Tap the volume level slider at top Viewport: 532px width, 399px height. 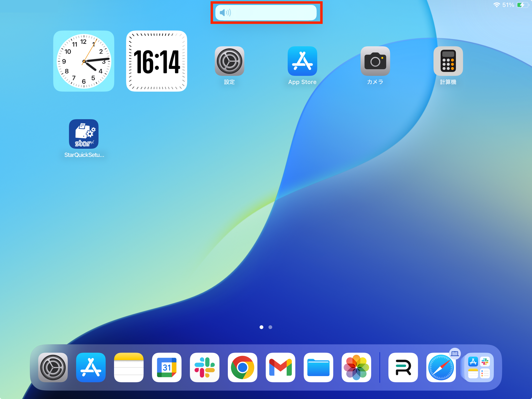point(266,13)
